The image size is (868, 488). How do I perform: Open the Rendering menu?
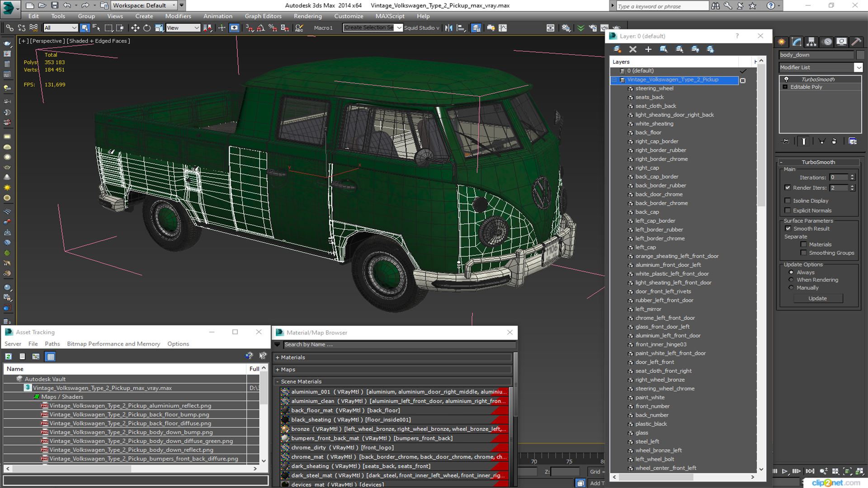tap(308, 16)
